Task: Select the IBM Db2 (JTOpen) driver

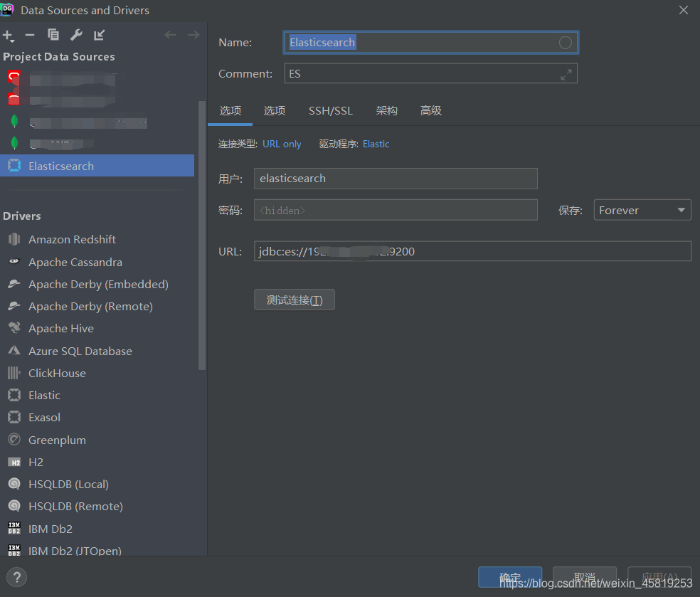Action: (x=75, y=550)
